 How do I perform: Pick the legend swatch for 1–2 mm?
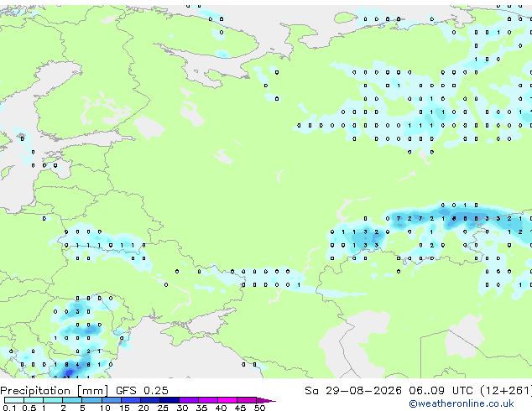53,400
